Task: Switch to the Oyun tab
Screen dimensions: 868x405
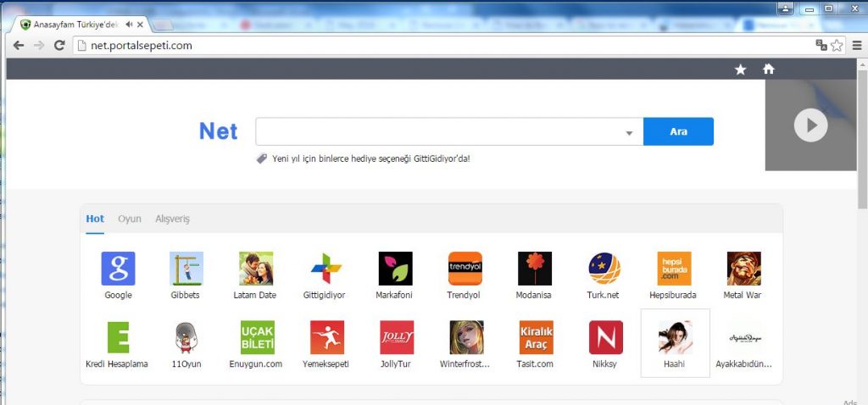Action: pos(130,219)
